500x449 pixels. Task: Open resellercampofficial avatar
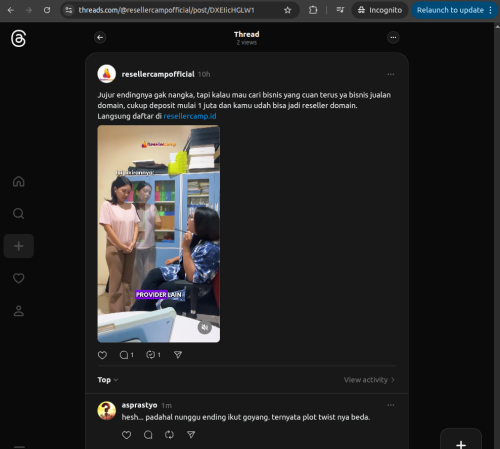click(107, 74)
